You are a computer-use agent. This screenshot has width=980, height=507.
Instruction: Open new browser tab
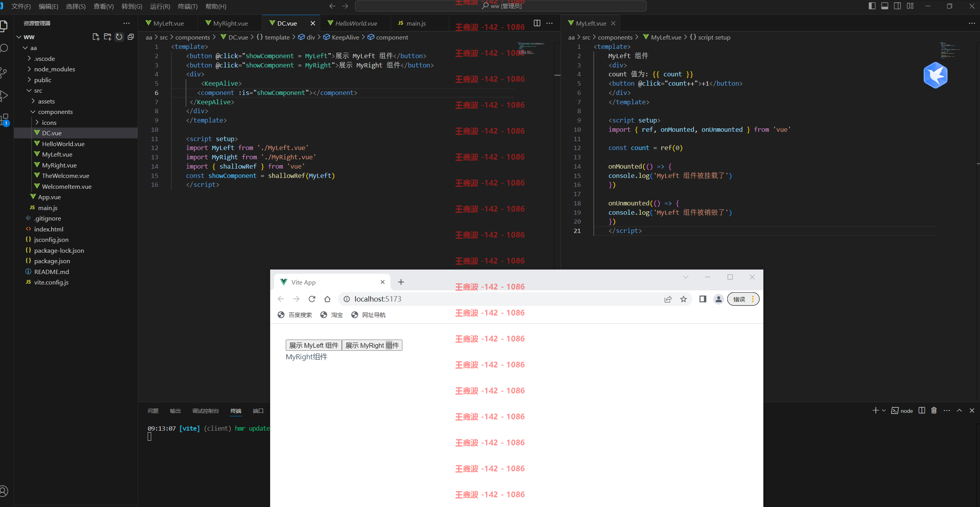[401, 282]
